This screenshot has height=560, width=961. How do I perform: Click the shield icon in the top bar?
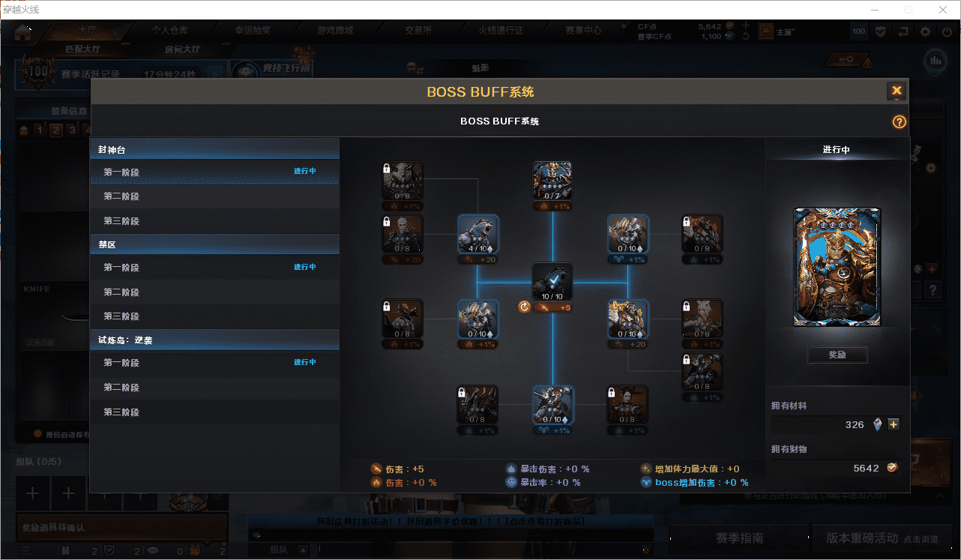pyautogui.click(x=881, y=31)
